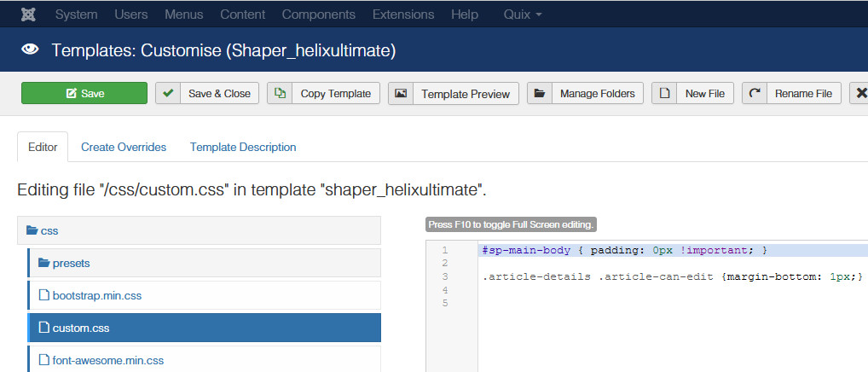Open bootstrap.min.css file
This screenshot has height=372, width=868.
point(96,295)
